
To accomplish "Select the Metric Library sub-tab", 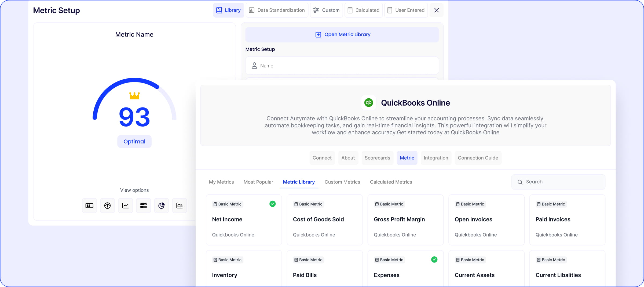I will point(299,182).
